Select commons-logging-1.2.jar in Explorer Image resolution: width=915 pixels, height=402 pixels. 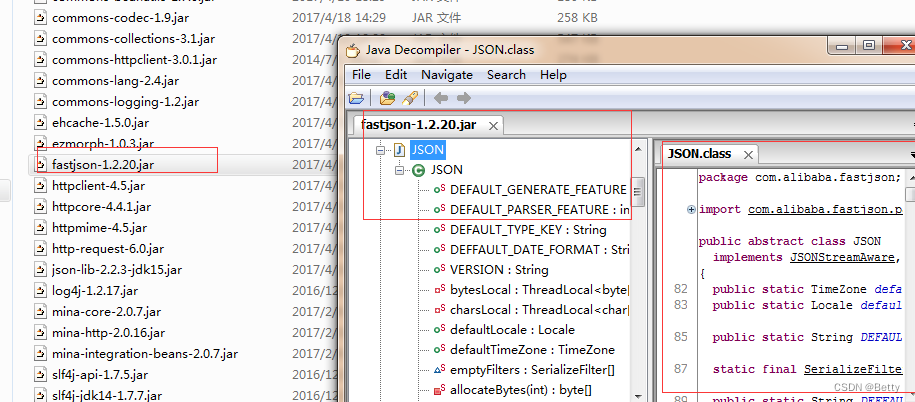(125, 102)
